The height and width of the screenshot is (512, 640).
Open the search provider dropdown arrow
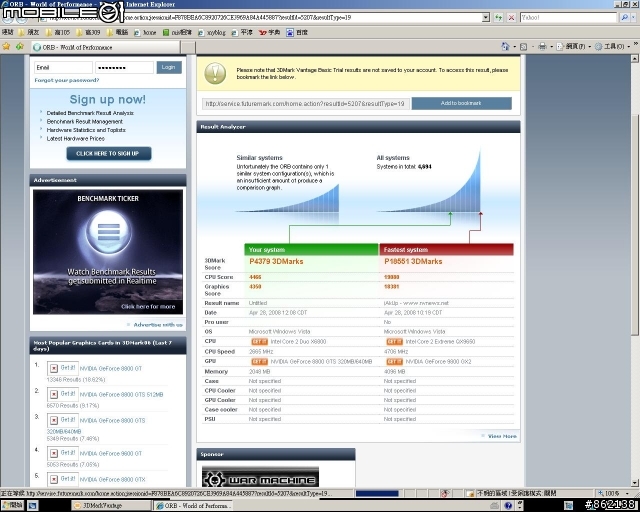633,18
